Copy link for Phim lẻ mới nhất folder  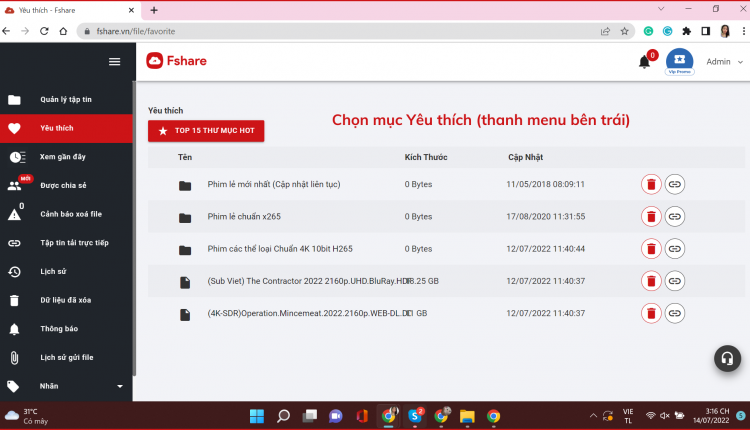[x=674, y=184]
